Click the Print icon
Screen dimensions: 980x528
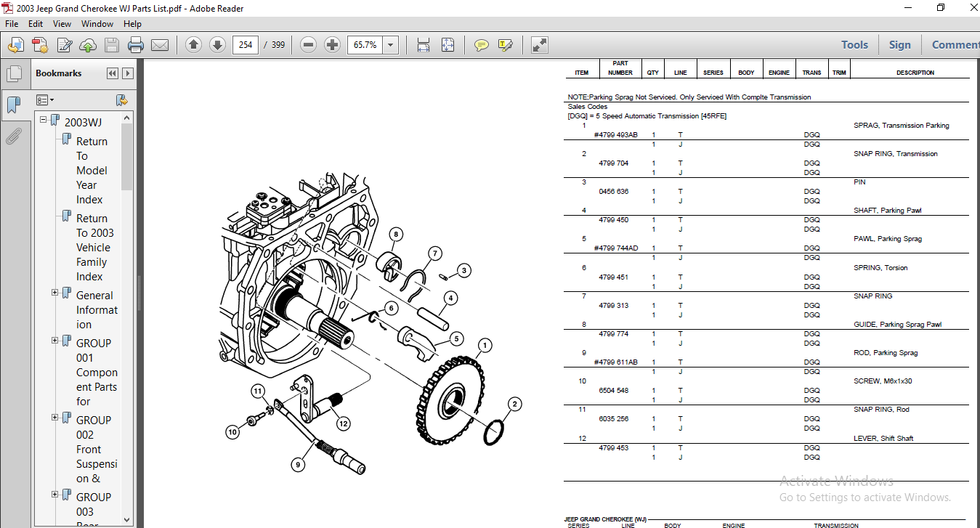[136, 45]
